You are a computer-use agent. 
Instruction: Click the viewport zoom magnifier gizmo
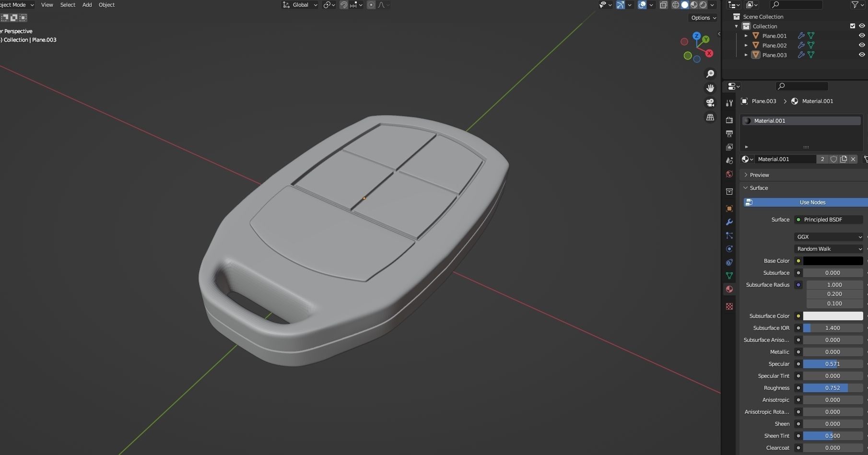click(710, 74)
